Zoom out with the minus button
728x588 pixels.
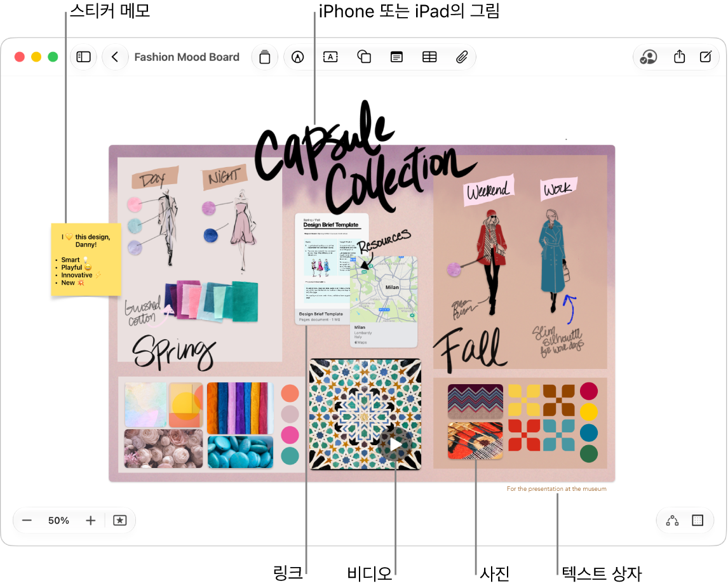click(27, 520)
